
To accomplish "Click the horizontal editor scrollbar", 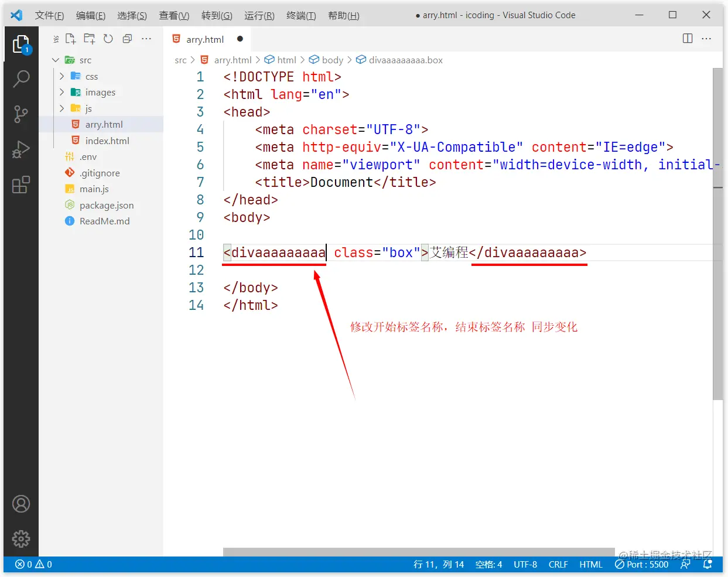I will coord(419,552).
